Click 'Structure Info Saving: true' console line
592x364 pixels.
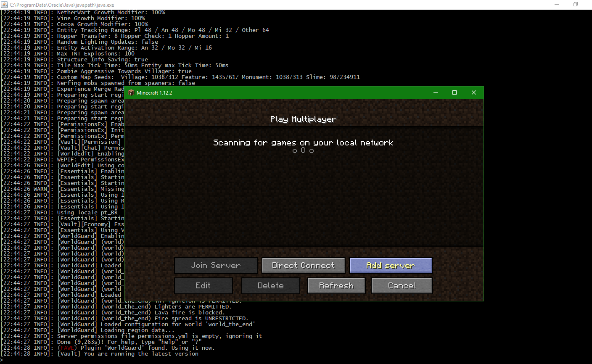74,60
